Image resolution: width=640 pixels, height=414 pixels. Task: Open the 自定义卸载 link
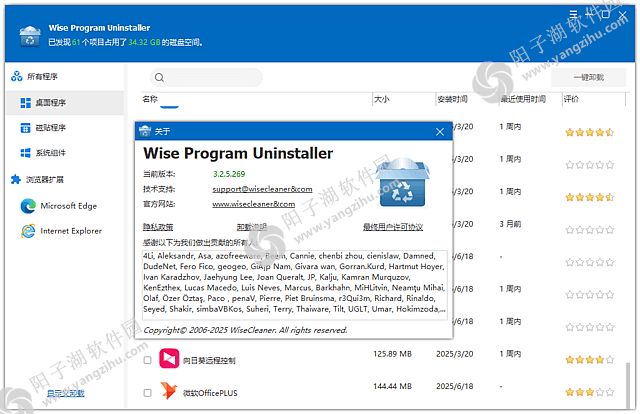[x=65, y=393]
